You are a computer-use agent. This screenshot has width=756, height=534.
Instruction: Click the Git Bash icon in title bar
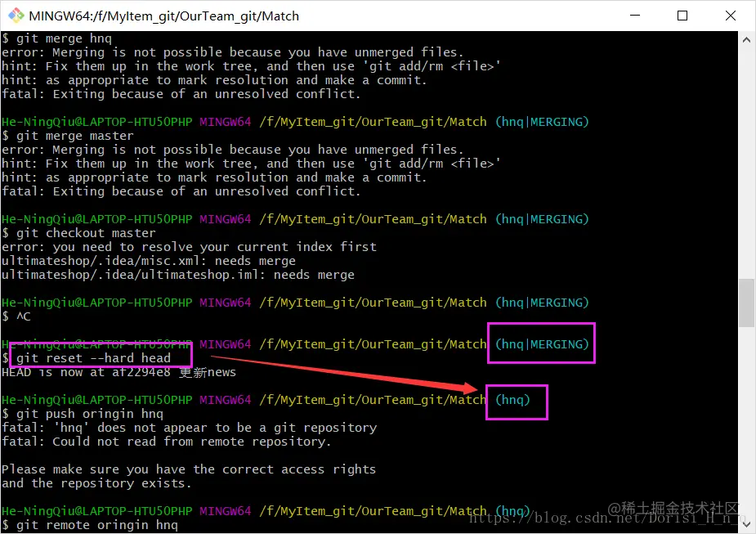click(16, 16)
